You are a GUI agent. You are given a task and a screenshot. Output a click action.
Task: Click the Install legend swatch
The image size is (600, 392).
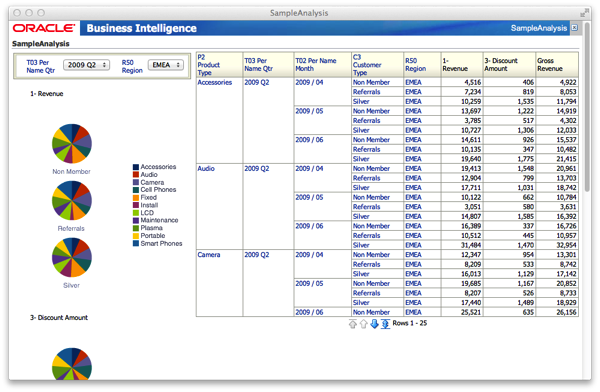136,205
